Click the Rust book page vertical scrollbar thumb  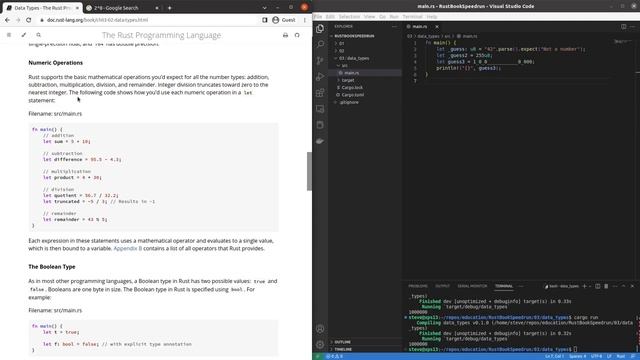pyautogui.click(x=309, y=171)
